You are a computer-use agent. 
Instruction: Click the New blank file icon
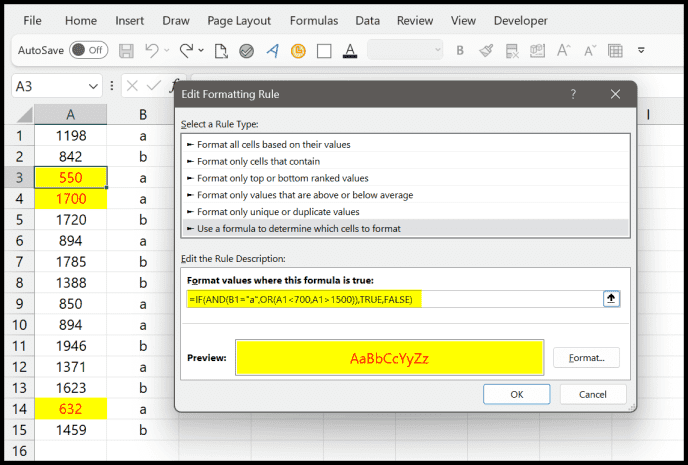click(x=221, y=50)
